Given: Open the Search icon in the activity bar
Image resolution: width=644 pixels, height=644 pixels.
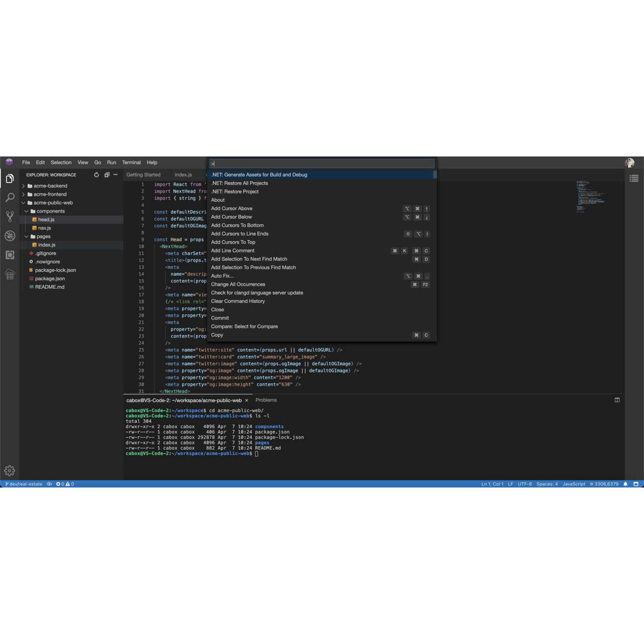Looking at the screenshot, I should 10,197.
